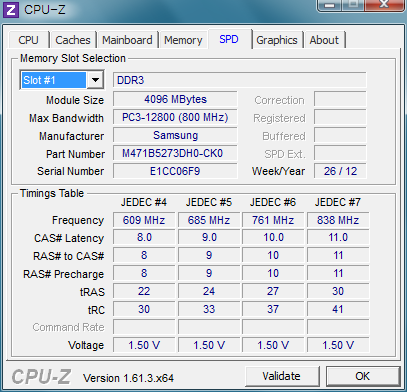The image size is (407, 392).
Task: Go to the Memory tab
Action: [183, 40]
